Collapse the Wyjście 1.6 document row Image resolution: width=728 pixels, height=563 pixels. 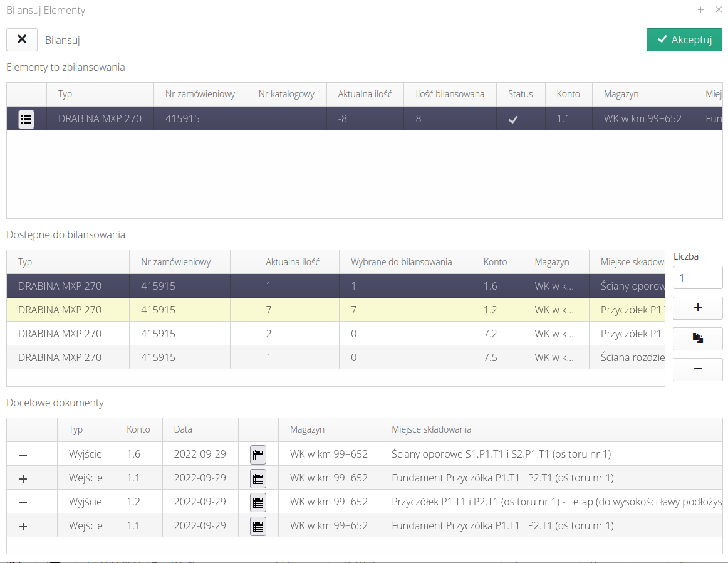(x=23, y=455)
